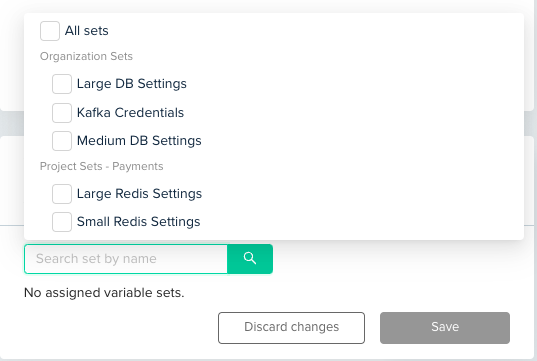Check the Large Redis Settings box
This screenshot has height=361, width=537.
[x=62, y=194]
